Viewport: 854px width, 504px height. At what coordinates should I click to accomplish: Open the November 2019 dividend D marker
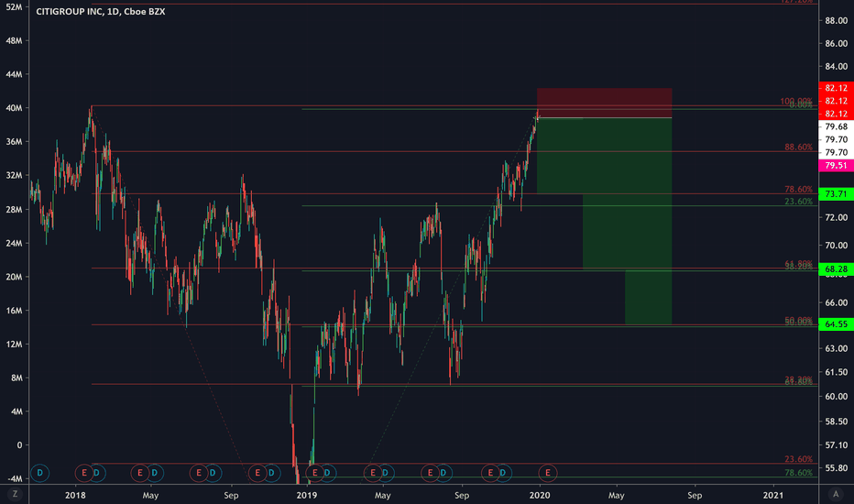click(x=503, y=473)
